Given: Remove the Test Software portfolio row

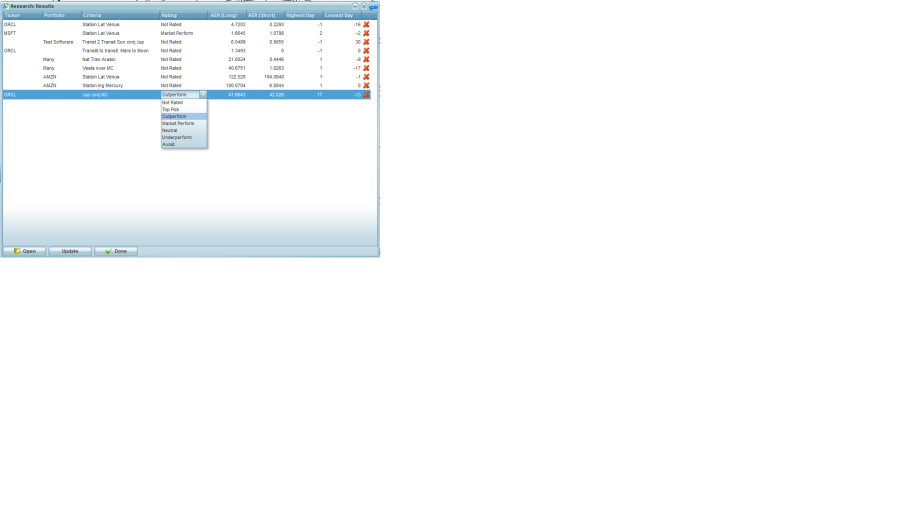Looking at the screenshot, I should pos(366,42).
